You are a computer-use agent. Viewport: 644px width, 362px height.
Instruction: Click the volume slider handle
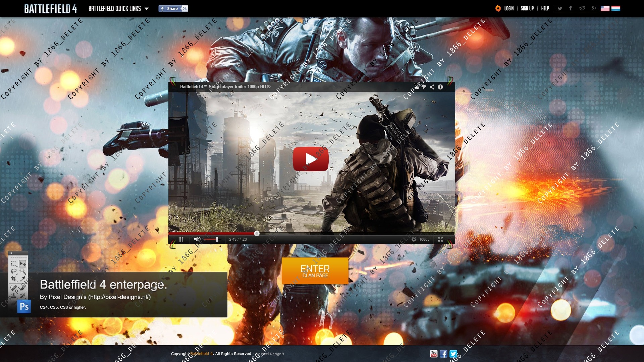coord(217,239)
